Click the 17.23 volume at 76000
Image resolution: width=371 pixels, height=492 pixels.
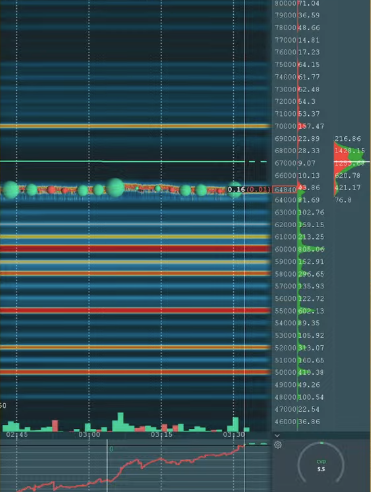(x=309, y=52)
